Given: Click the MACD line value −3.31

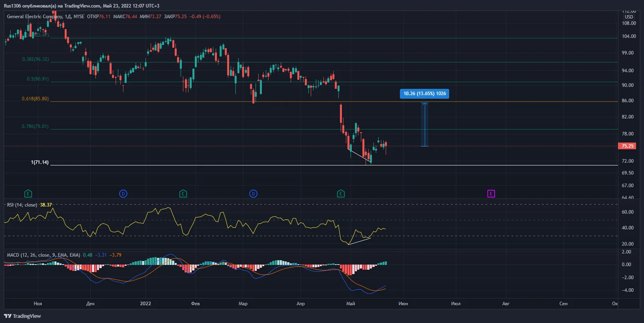Looking at the screenshot, I should coord(101,255).
